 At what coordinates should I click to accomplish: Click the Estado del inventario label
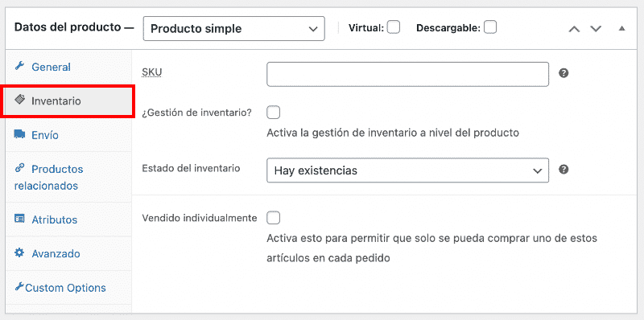point(191,168)
